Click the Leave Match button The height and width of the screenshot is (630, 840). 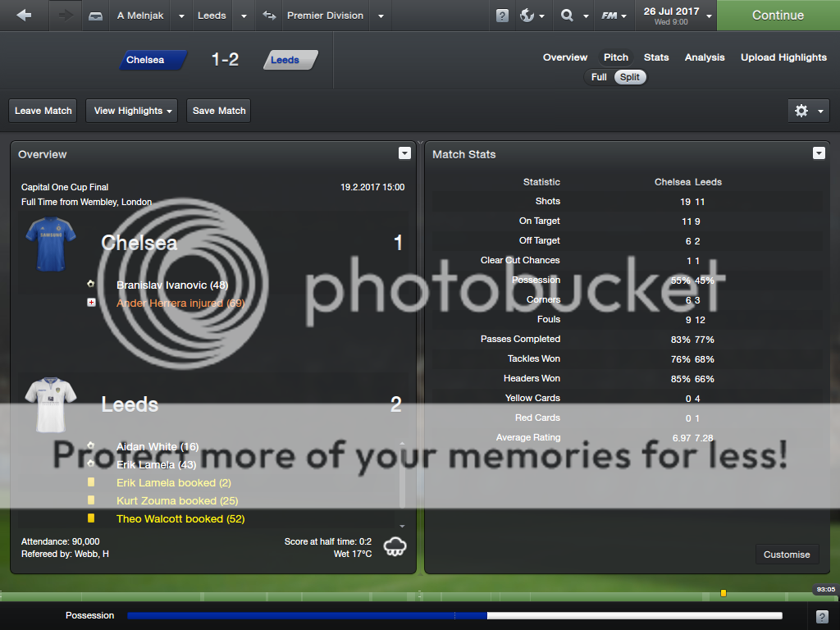coord(43,111)
